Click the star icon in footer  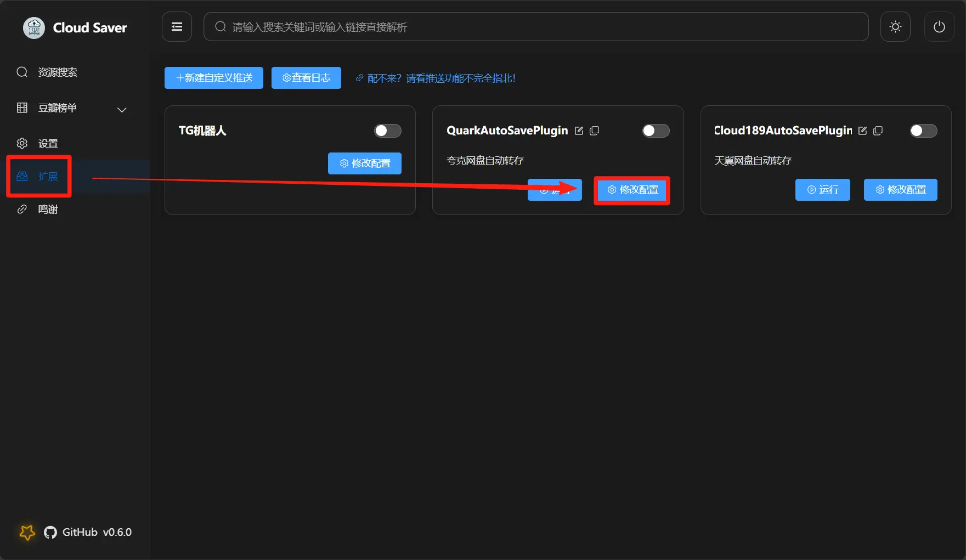pyautogui.click(x=27, y=532)
